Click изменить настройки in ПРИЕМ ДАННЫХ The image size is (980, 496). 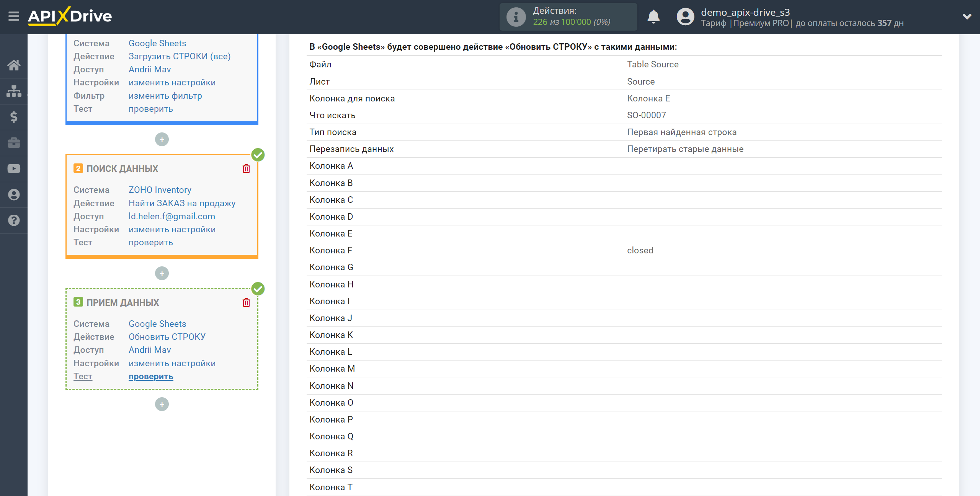(x=172, y=363)
